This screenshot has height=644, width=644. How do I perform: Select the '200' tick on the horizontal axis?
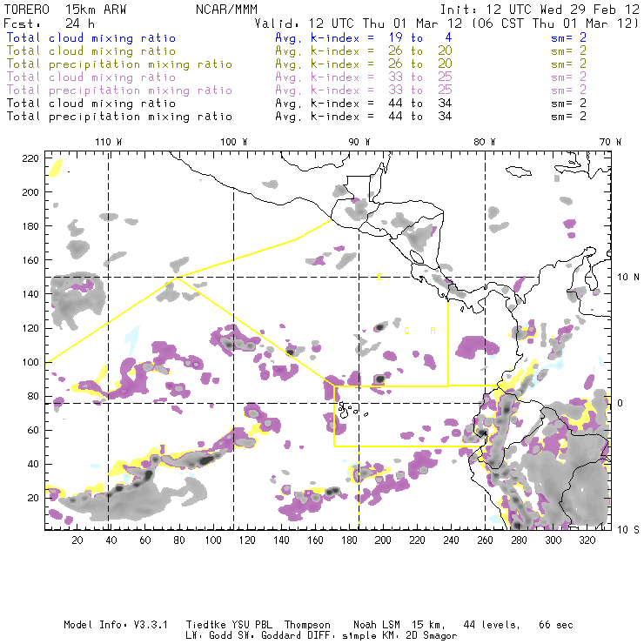(383, 540)
